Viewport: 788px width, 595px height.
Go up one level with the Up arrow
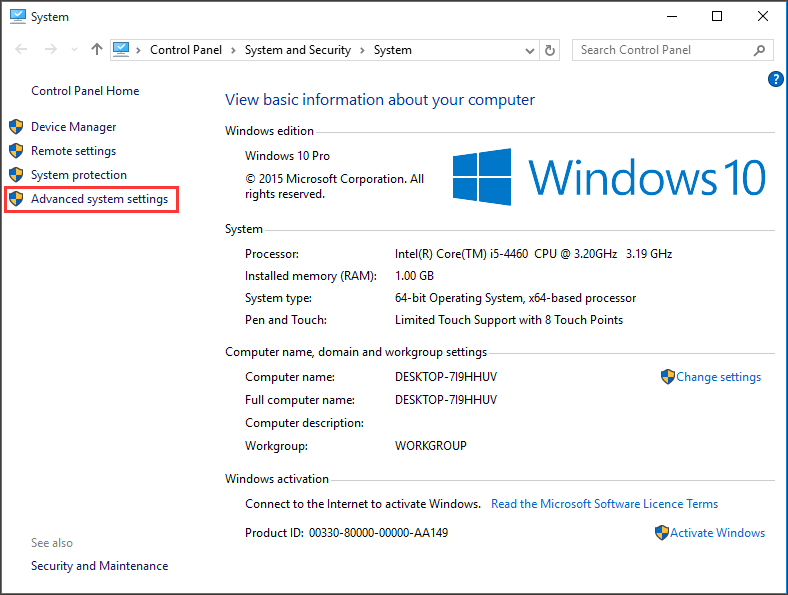pos(96,50)
